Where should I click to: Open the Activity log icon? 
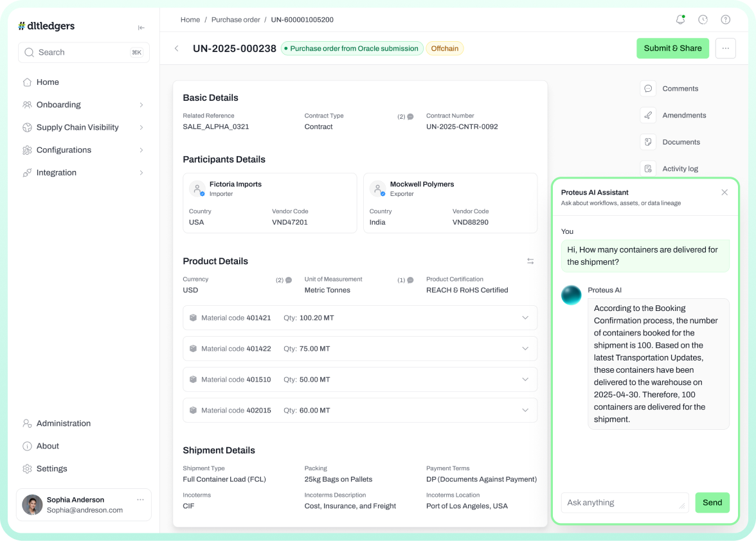648,169
